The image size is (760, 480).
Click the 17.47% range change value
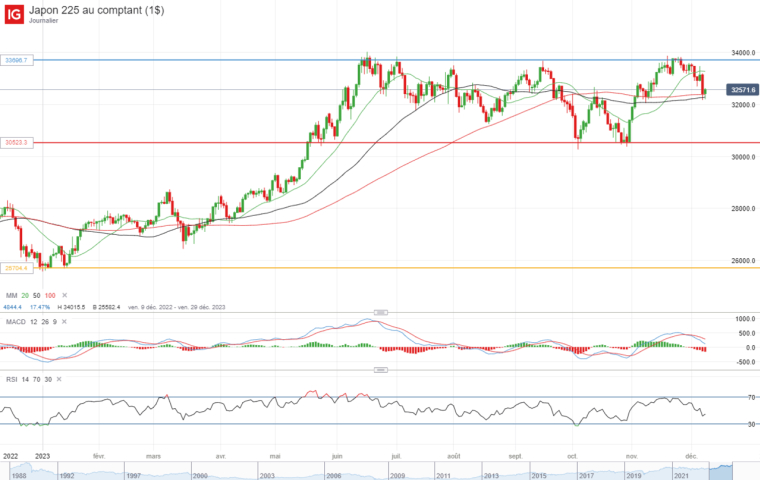40,307
